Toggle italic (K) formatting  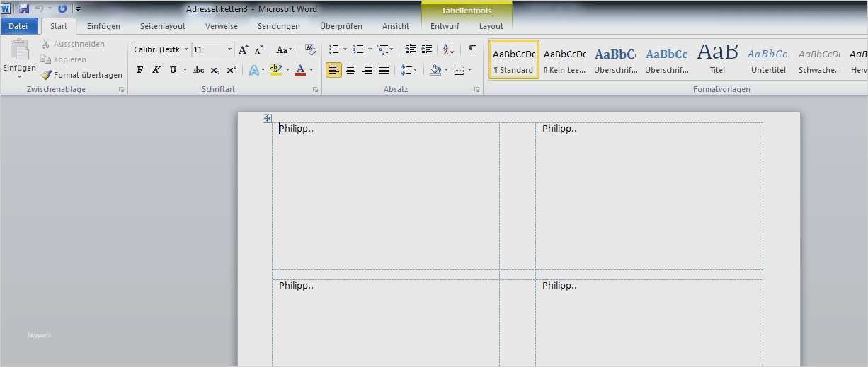pos(156,70)
